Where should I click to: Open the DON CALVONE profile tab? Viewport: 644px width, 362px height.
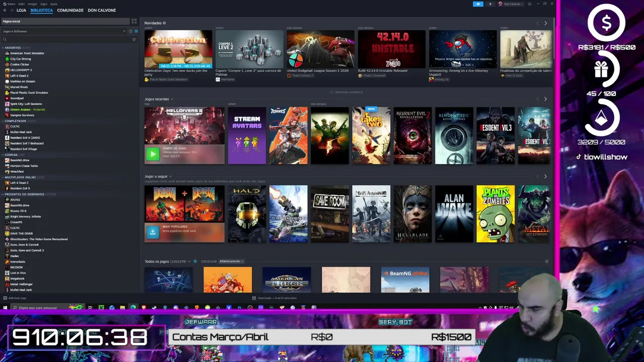[102, 10]
